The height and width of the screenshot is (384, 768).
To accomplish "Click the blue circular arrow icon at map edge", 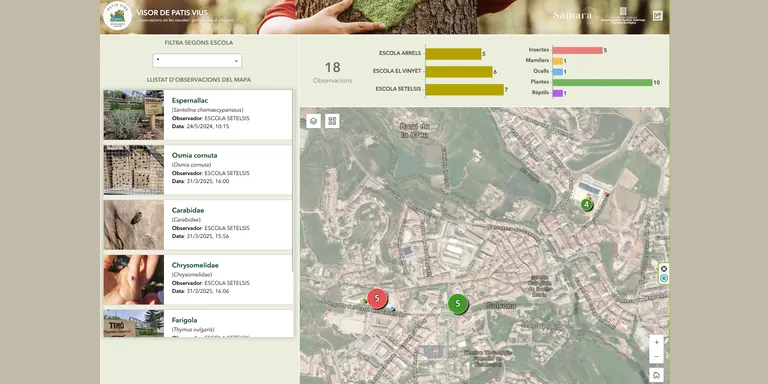I will 664,278.
